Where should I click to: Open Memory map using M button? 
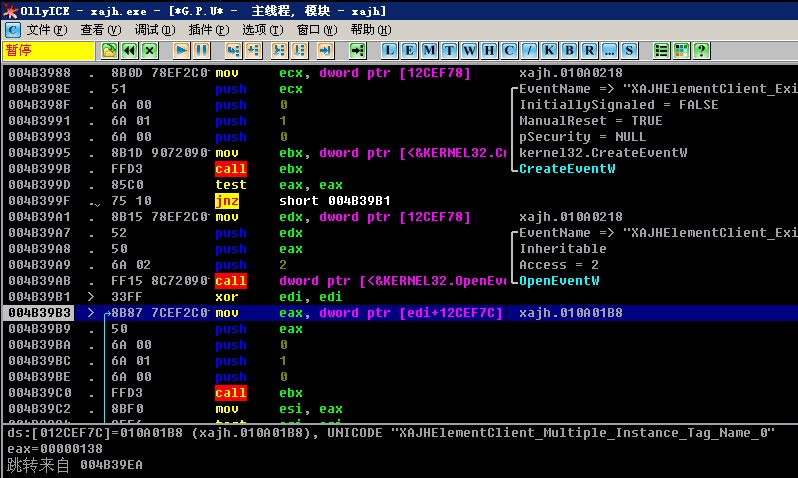[x=430, y=50]
